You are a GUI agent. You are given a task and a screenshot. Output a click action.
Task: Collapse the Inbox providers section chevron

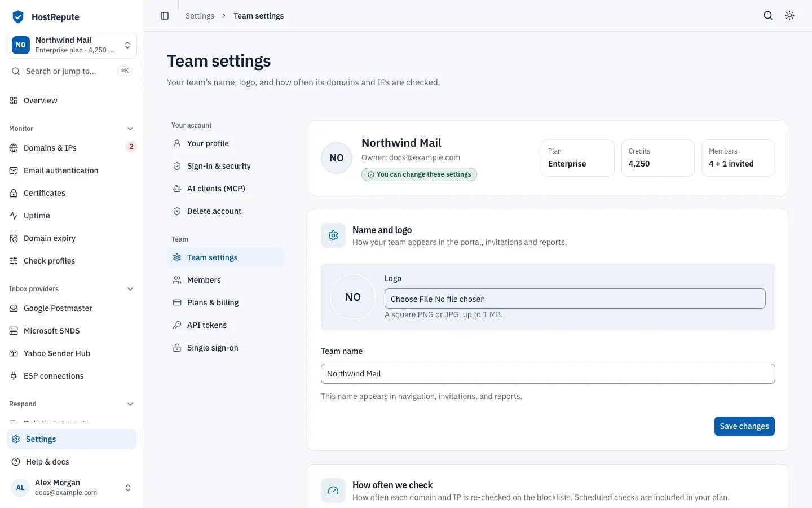click(x=130, y=289)
